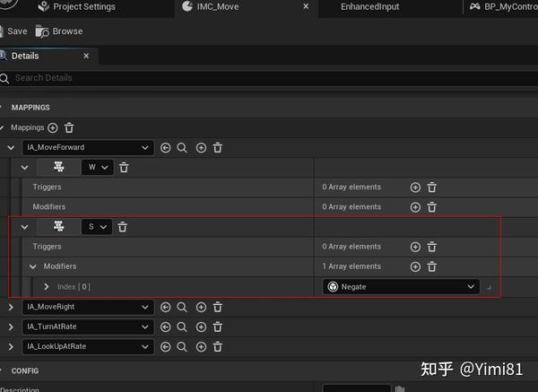Expand the IA_LookUpAtRate mapping
Screen dimensions: 538x392
pos(11,346)
